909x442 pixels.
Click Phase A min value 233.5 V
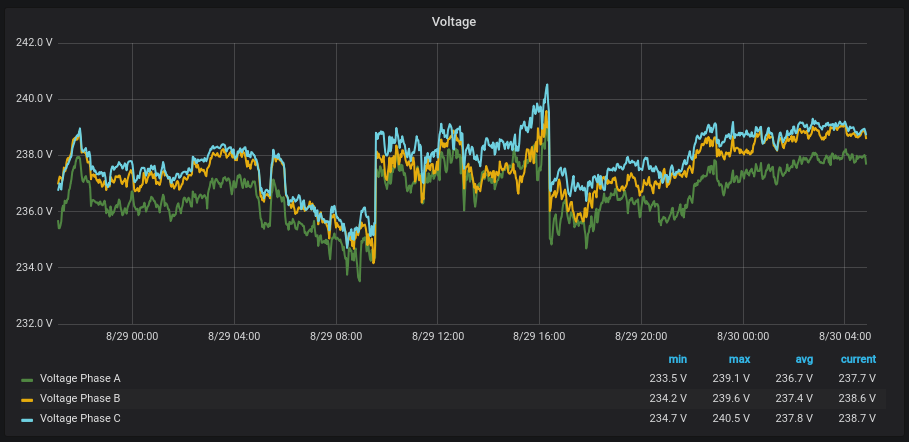pyautogui.click(x=669, y=379)
